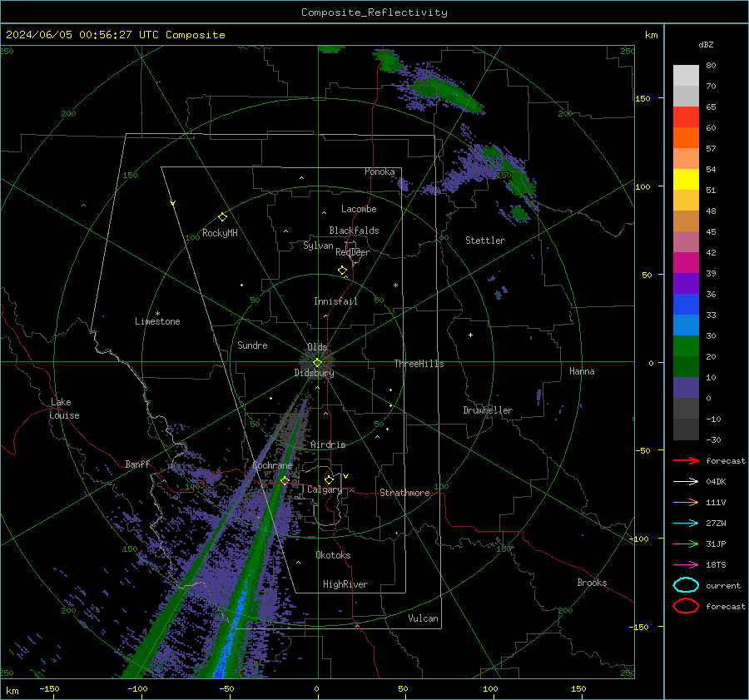This screenshot has height=700, width=749.
Task: Click the Cochrane town label
Action: point(272,465)
